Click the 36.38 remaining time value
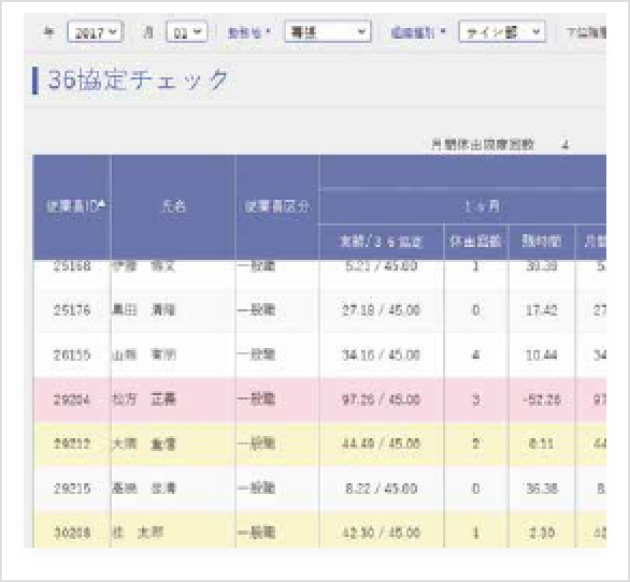The image size is (630, 582). 541,488
